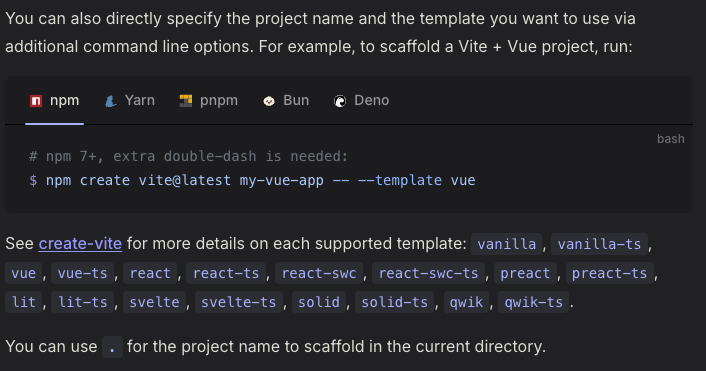Select the npm tab label
706x371 pixels.
coord(64,100)
